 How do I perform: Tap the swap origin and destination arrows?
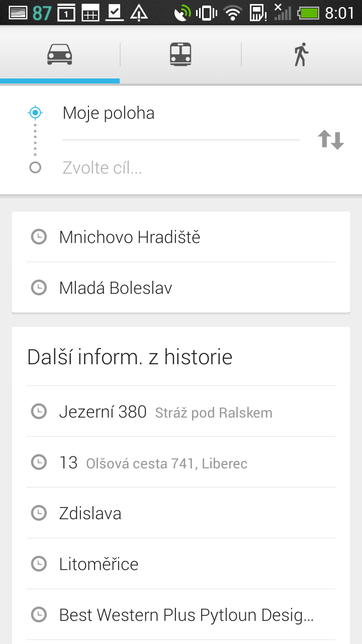(x=330, y=140)
